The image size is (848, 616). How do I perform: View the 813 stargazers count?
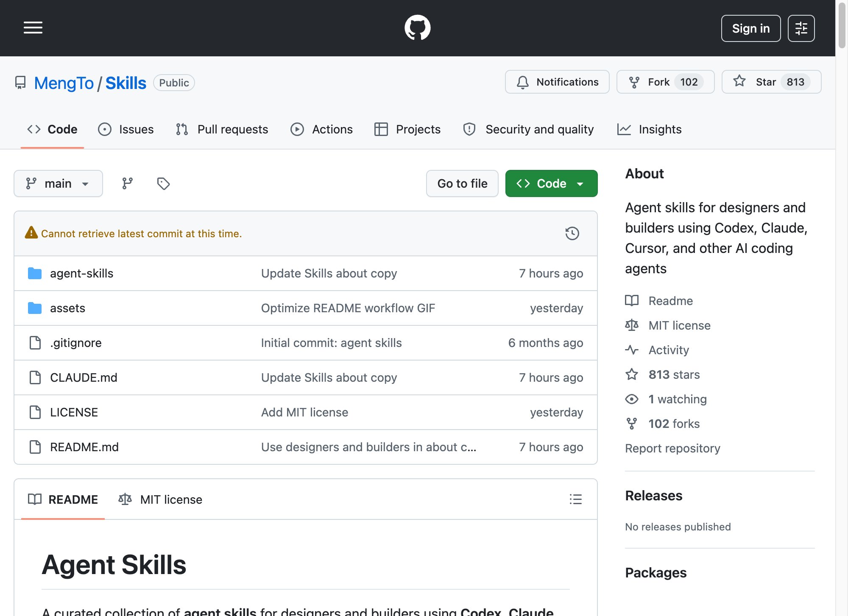coord(795,82)
